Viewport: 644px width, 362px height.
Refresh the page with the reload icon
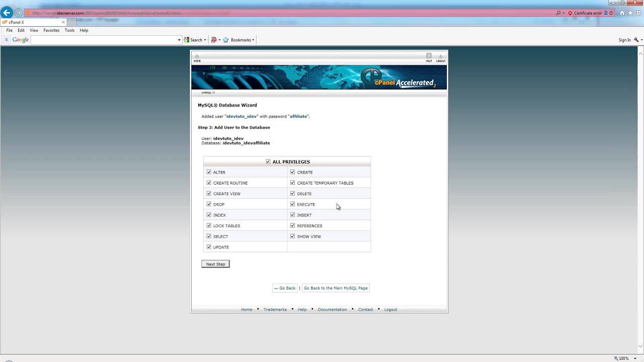pos(611,13)
